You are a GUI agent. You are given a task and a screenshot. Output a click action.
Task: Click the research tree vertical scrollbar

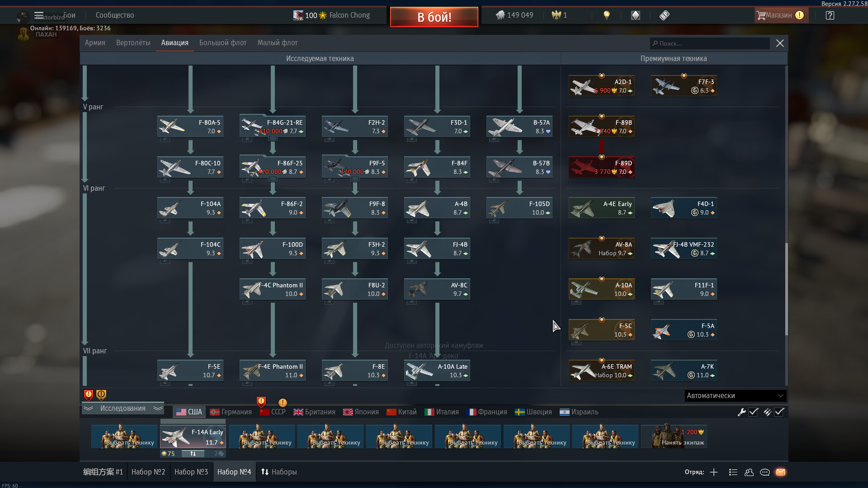coord(786,289)
